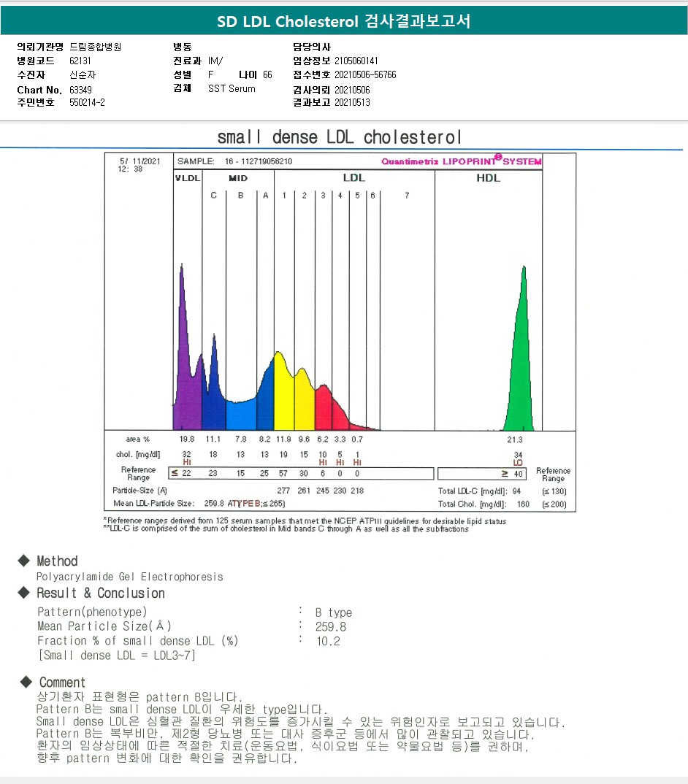Viewport: 688px width, 784px height.
Task: Click the HDL reference value '≥ 40'
Action: point(513,474)
